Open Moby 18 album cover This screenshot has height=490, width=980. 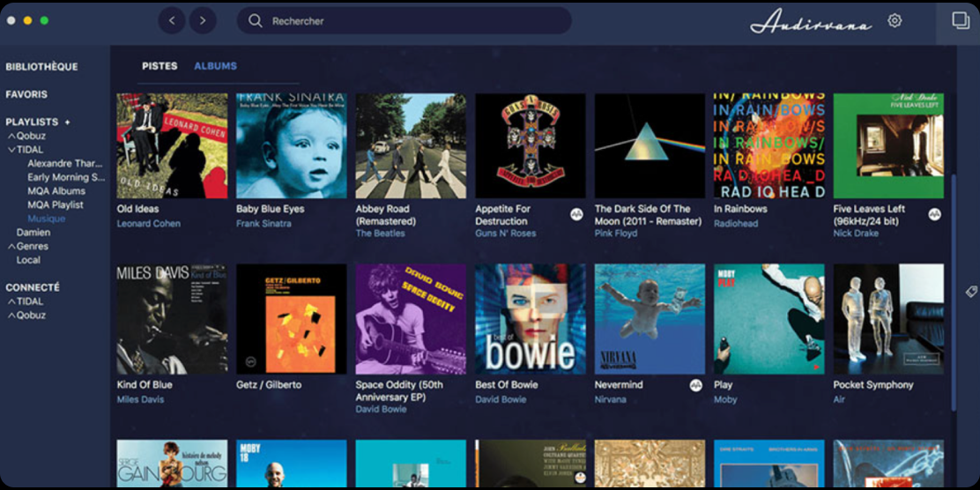pos(291,464)
